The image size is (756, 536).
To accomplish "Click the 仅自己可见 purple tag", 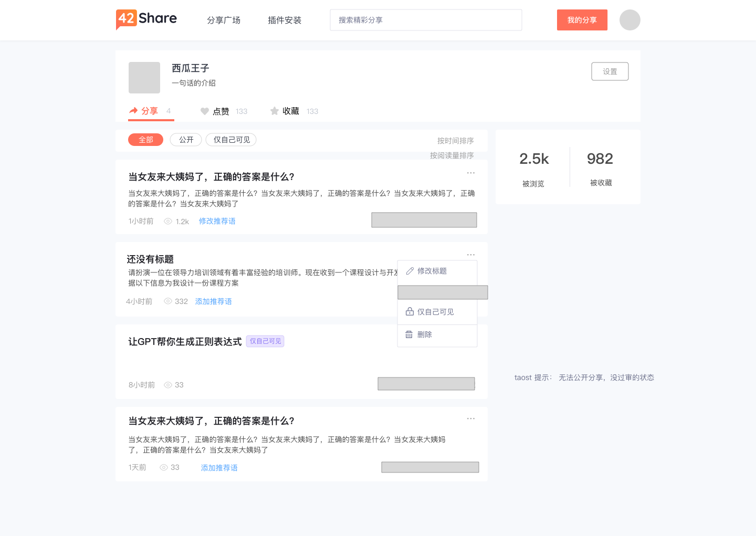I will click(x=265, y=341).
